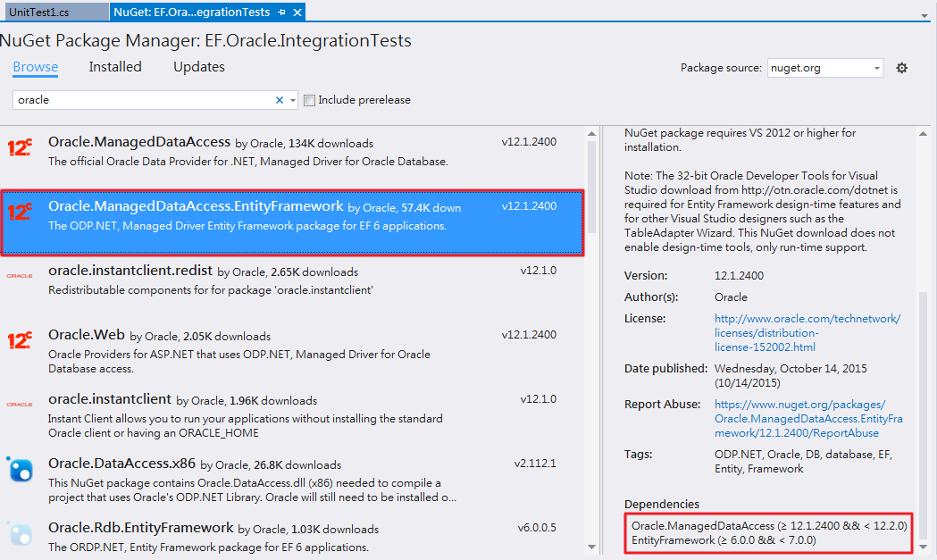Click Author(s) value Oracle
This screenshot has width=937, height=560.
[731, 297]
